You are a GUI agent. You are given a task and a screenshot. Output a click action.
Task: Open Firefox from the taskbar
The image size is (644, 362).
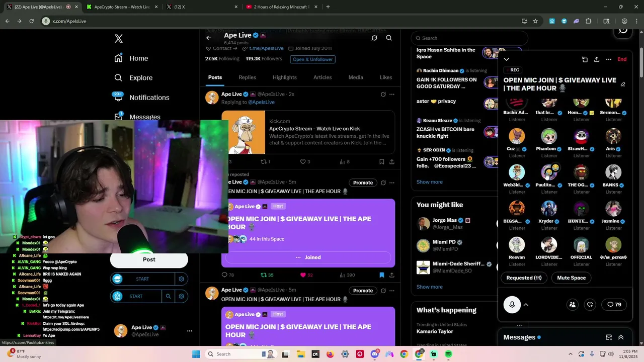(x=330, y=354)
